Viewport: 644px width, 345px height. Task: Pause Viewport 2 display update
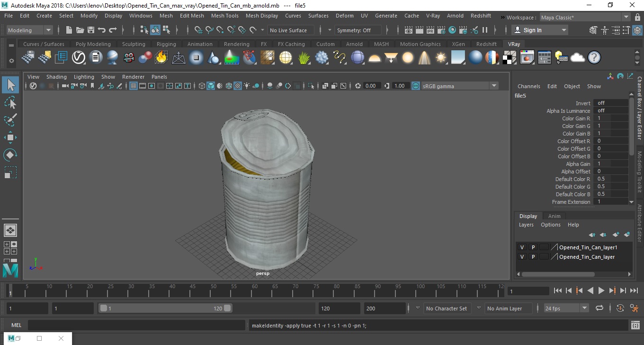[x=485, y=30]
